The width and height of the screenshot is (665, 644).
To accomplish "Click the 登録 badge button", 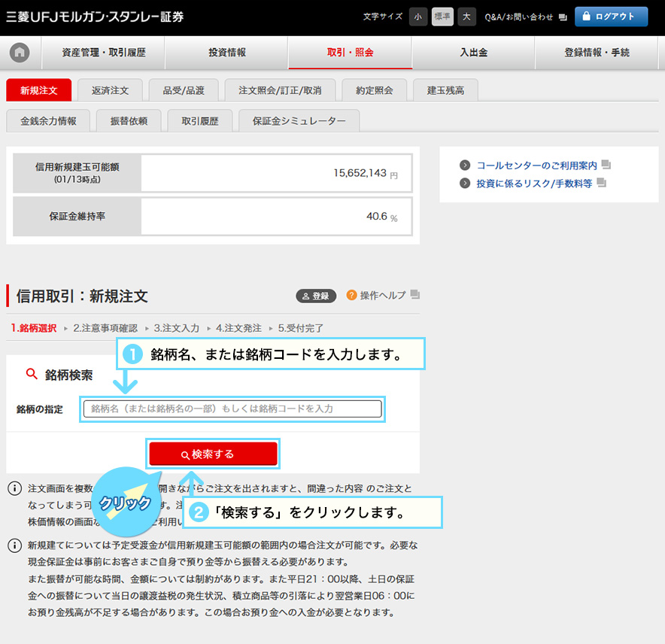I will click(316, 296).
